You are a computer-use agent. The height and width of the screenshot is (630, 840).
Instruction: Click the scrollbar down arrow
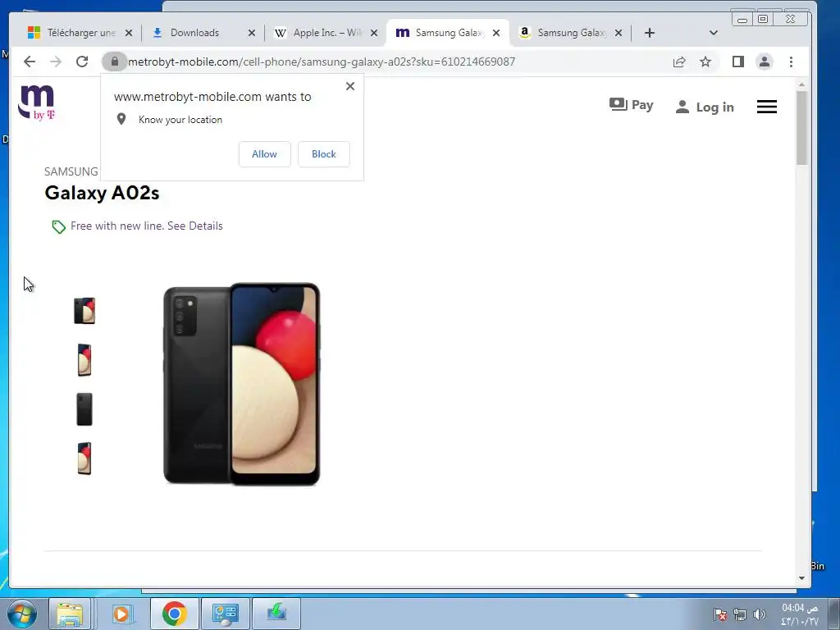[801, 578]
